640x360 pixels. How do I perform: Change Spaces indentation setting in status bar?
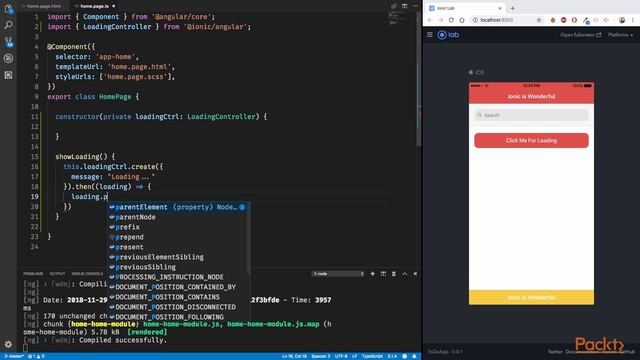click(x=321, y=356)
